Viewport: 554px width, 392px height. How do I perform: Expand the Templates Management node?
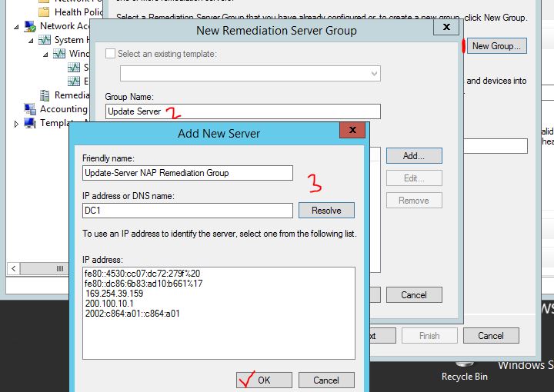[16, 124]
